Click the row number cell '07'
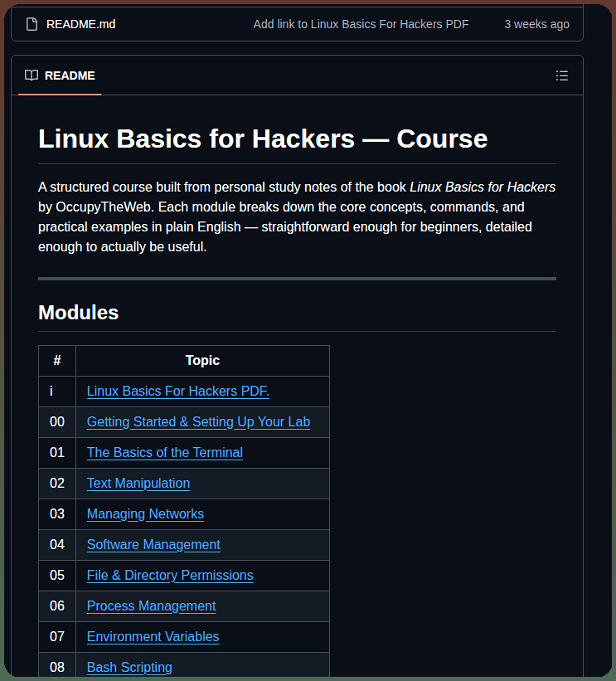Viewport: 616px width, 681px height. (x=57, y=637)
